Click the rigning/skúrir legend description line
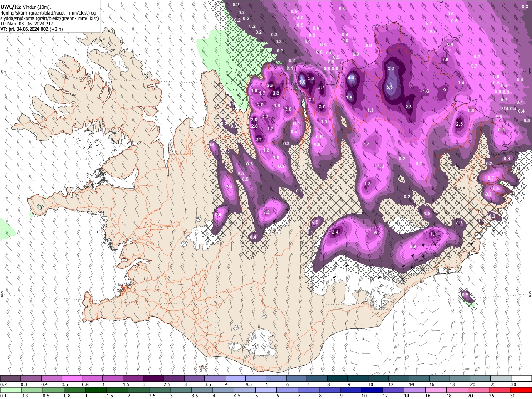532x399 pixels. [49, 13]
